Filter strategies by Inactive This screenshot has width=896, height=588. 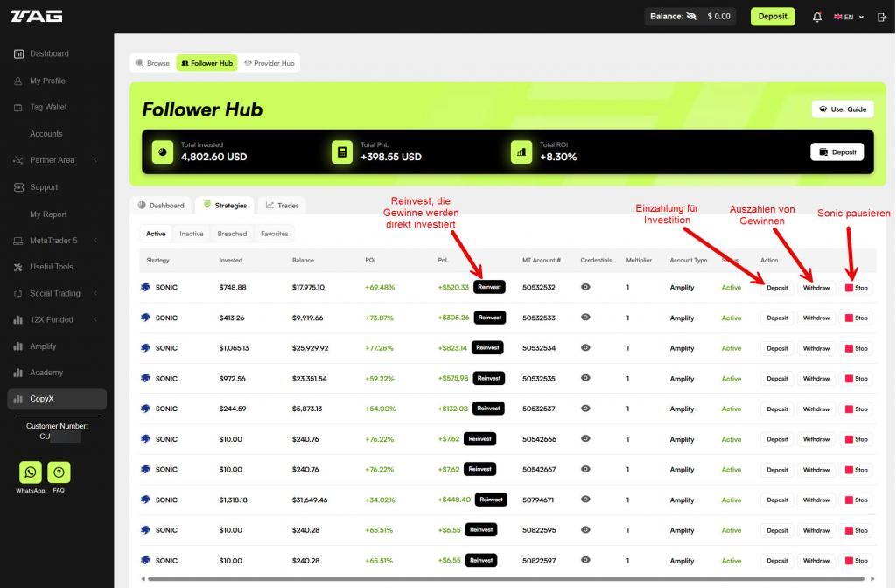click(x=192, y=234)
